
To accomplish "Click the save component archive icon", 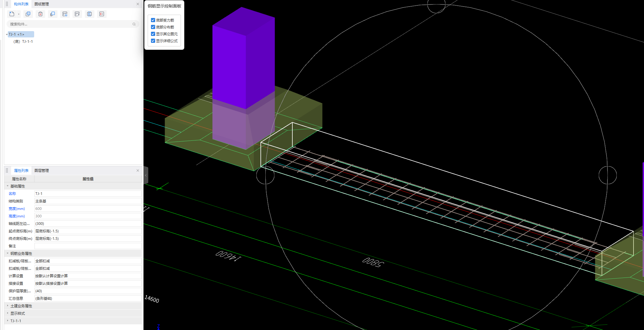I will tap(65, 14).
